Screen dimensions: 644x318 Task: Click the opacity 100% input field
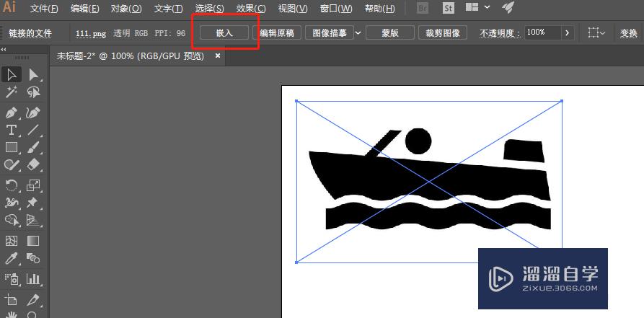pyautogui.click(x=542, y=32)
